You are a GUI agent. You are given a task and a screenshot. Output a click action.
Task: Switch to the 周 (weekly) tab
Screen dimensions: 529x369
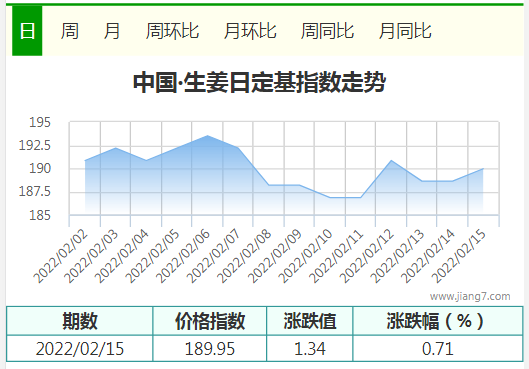pyautogui.click(x=70, y=31)
